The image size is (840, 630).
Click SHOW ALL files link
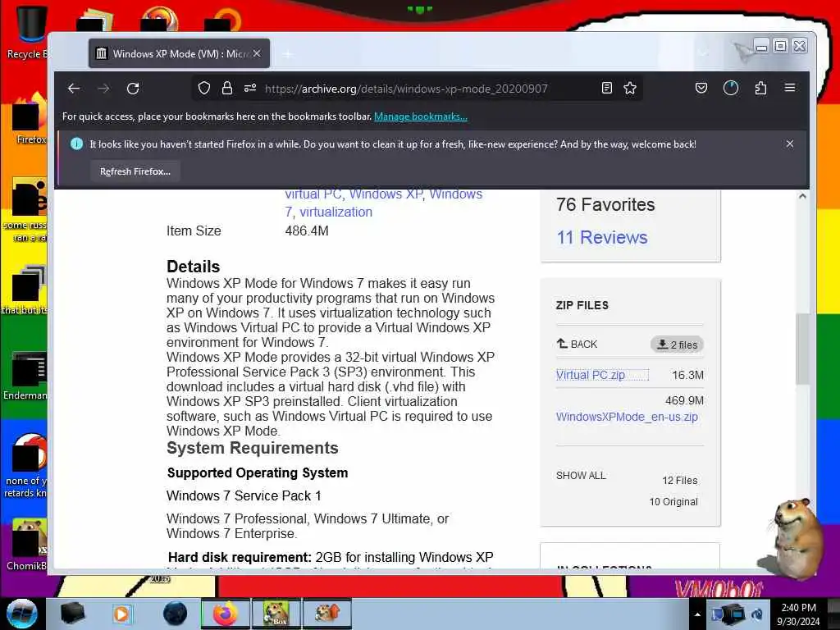tap(581, 476)
